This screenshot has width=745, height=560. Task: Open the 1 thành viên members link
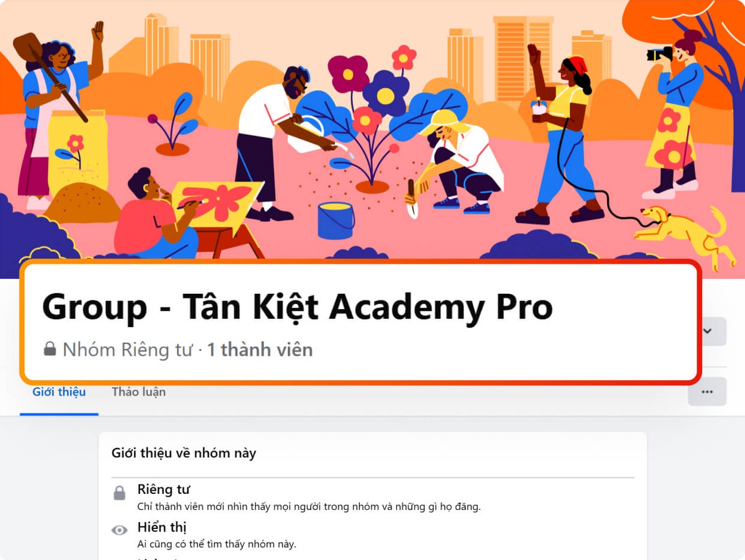[260, 350]
